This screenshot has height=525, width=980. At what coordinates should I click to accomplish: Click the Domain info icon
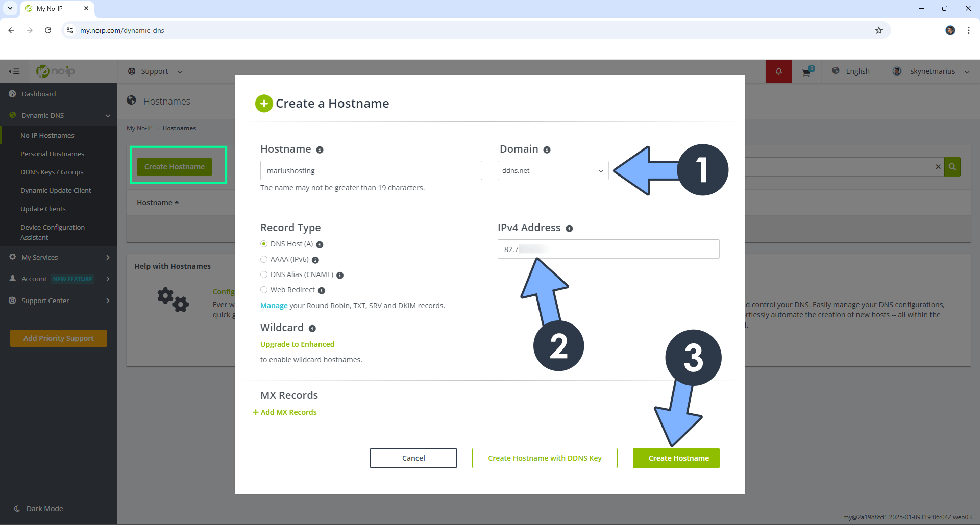tap(547, 150)
